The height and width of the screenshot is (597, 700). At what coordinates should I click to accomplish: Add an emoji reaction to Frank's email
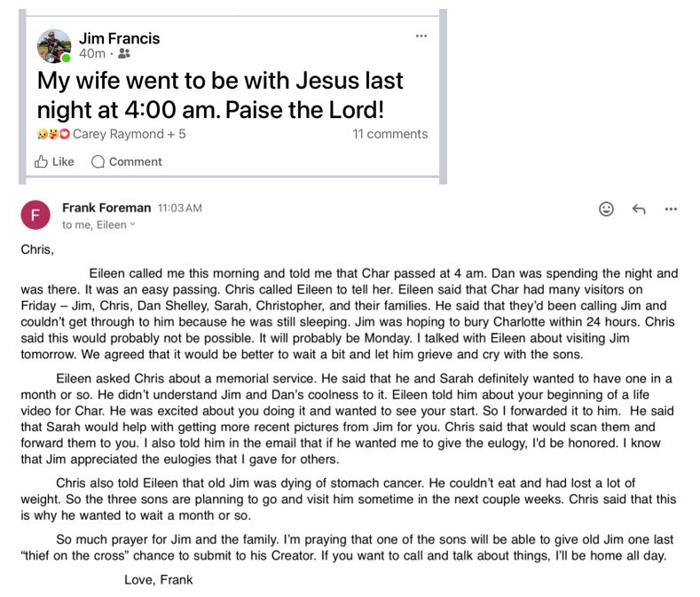point(606,208)
